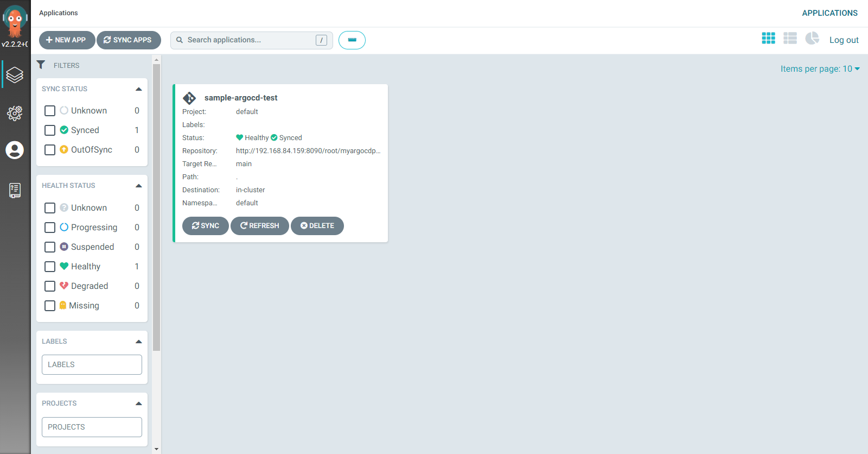Click the Argo CD octopus logo
This screenshot has height=454, width=868.
pyautogui.click(x=15, y=21)
